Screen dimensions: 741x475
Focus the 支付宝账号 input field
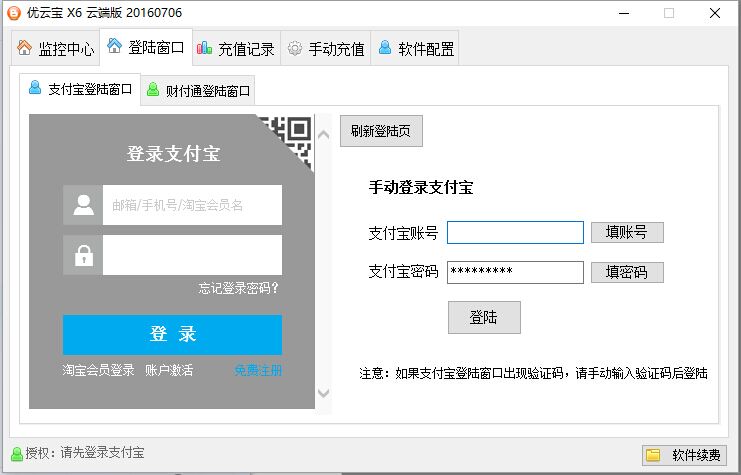[514, 233]
